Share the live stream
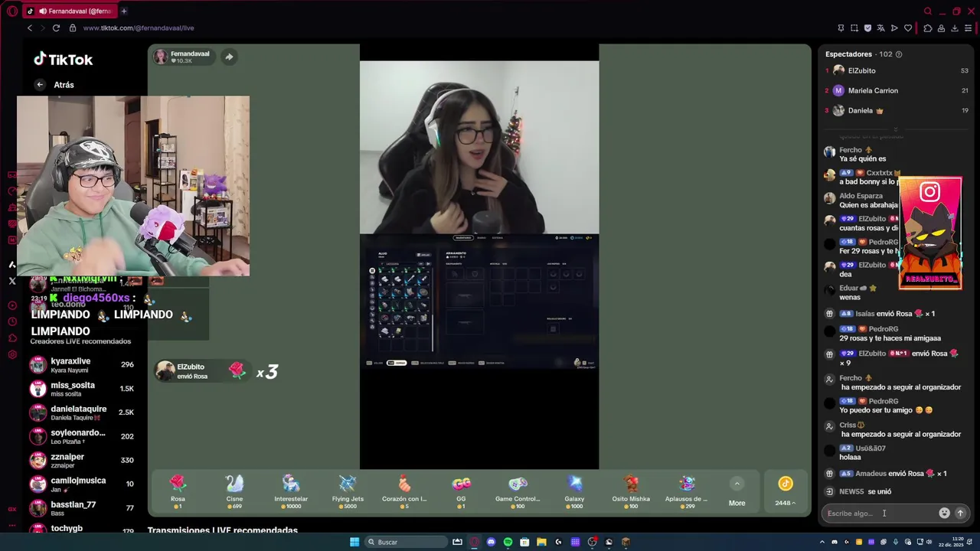The width and height of the screenshot is (980, 551). click(229, 57)
